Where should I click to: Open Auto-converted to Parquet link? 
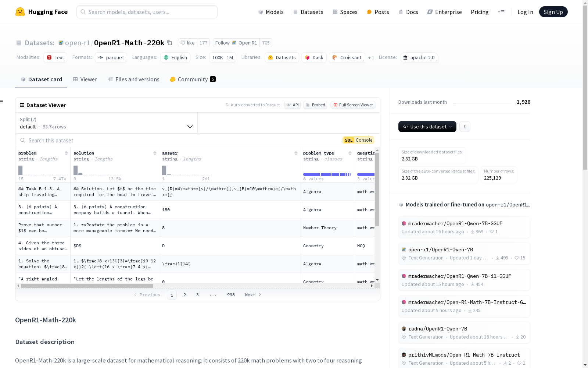(x=245, y=105)
